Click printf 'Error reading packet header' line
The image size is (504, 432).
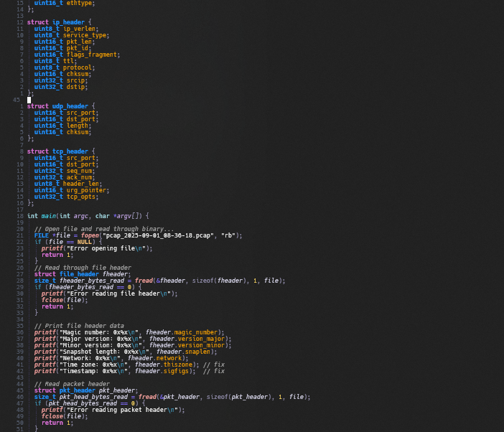pyautogui.click(x=113, y=410)
